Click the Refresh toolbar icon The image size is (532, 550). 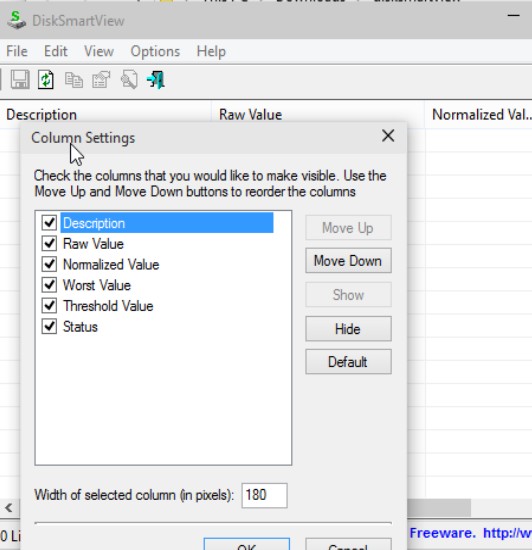[46, 80]
